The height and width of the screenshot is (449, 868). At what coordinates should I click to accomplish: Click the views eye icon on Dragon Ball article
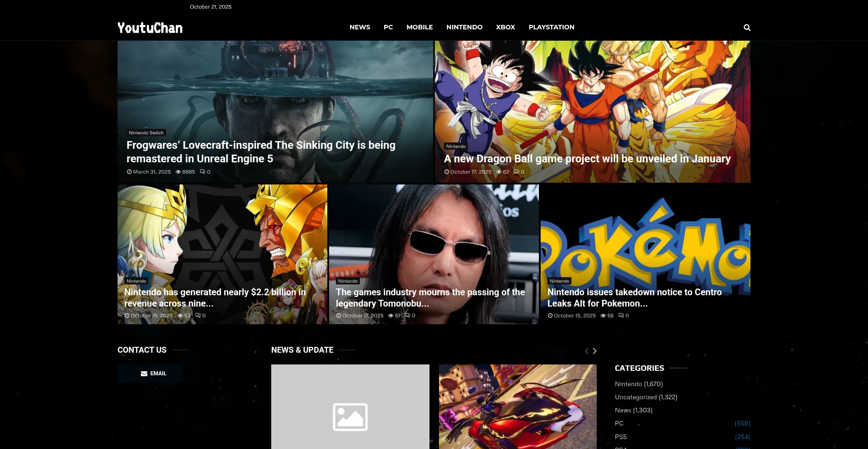(x=499, y=172)
